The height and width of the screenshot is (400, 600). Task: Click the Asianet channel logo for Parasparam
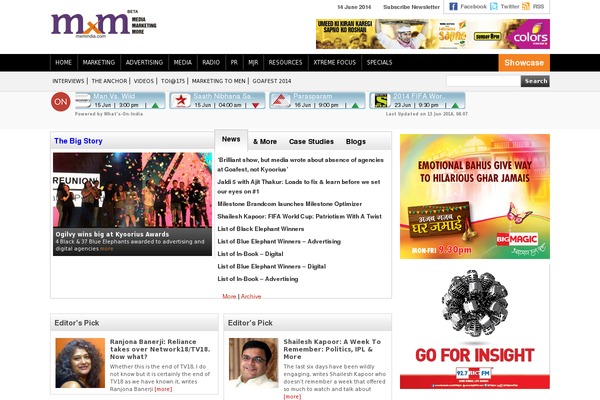tap(280, 101)
